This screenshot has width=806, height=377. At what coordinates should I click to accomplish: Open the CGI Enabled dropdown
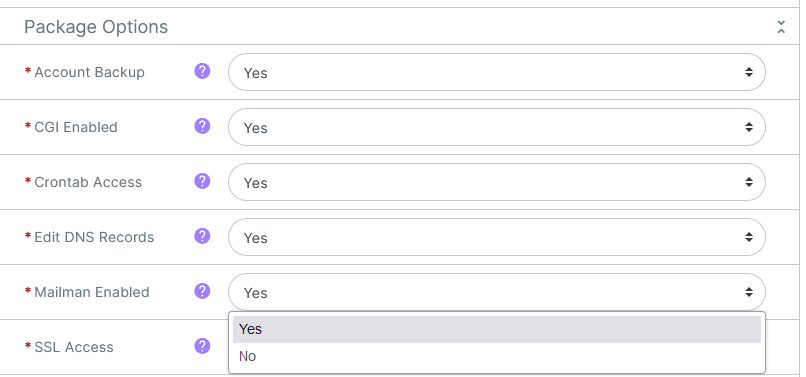[x=497, y=127]
